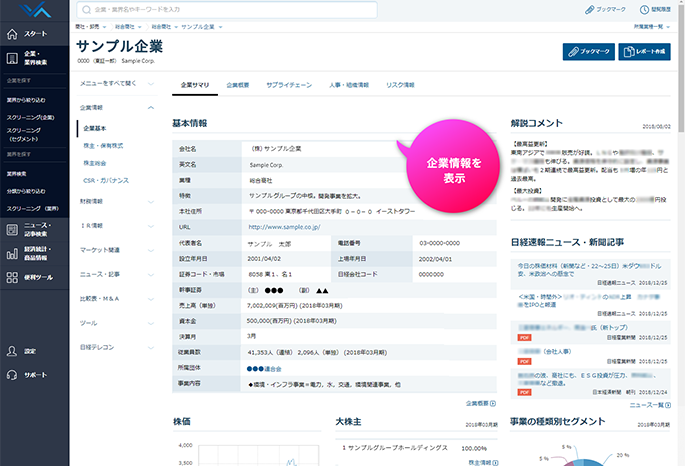Click スクリーニング(業界) in sidebar
This screenshot has width=685, height=466.
click(32, 209)
